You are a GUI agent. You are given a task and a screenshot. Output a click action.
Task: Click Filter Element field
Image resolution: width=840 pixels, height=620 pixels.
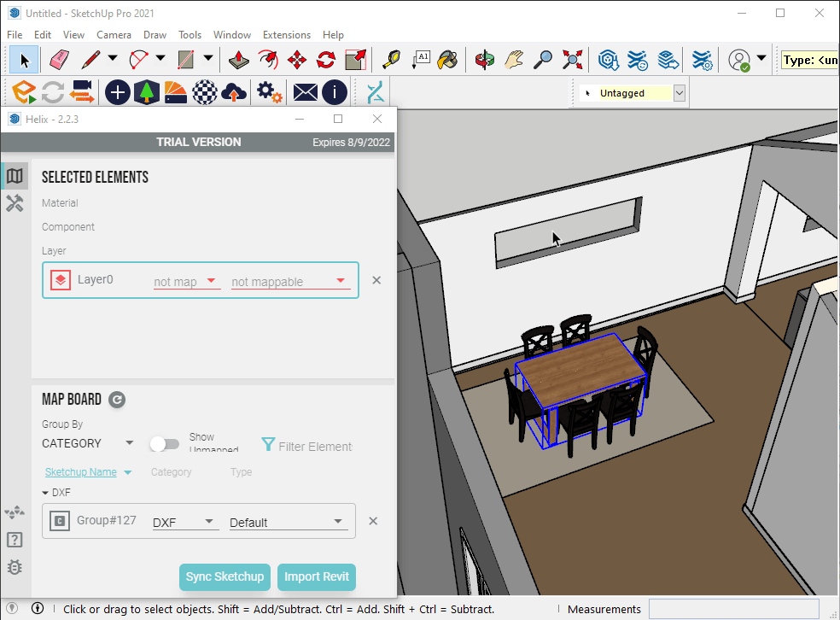(315, 446)
